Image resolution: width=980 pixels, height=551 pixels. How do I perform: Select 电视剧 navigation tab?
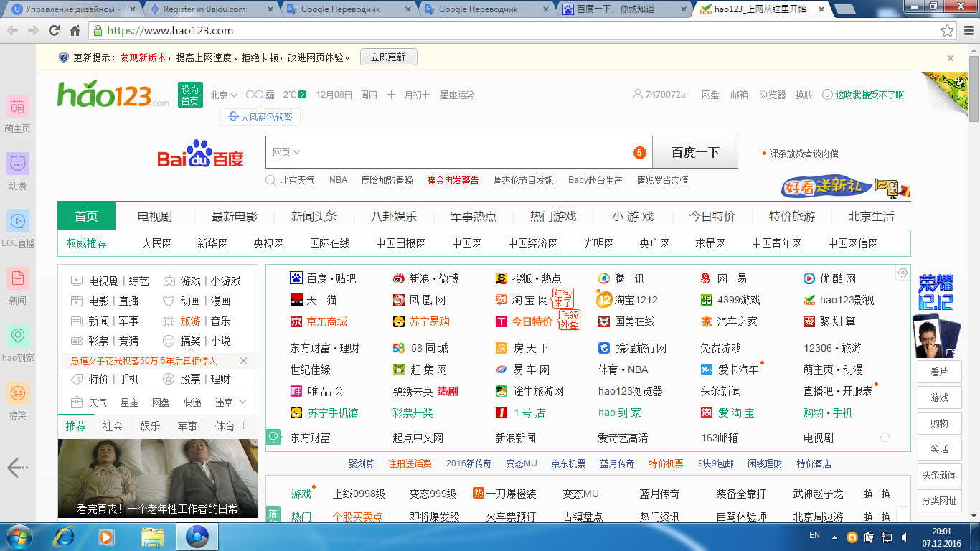pyautogui.click(x=155, y=216)
